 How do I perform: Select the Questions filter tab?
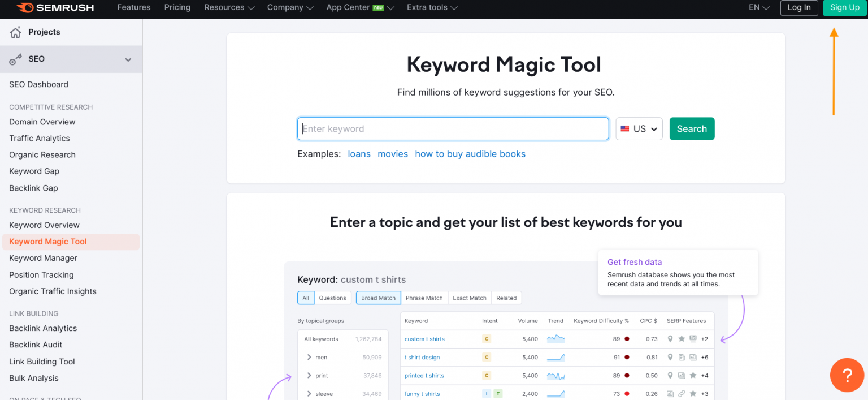[x=332, y=298]
